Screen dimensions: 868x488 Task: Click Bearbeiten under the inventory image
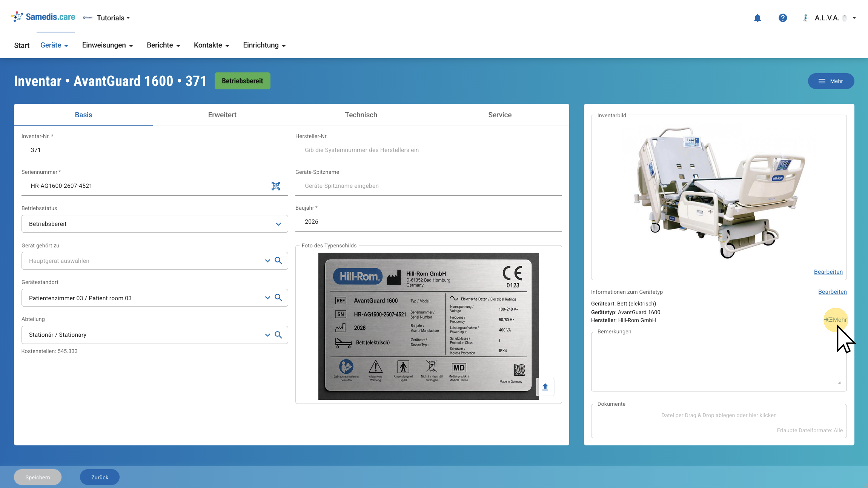point(828,272)
